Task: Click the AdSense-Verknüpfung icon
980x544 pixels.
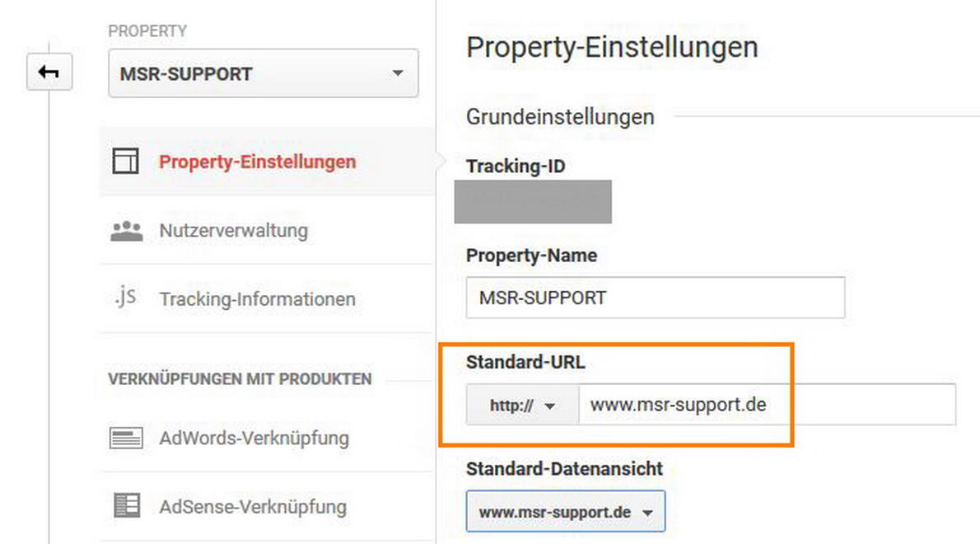Action: 125,506
